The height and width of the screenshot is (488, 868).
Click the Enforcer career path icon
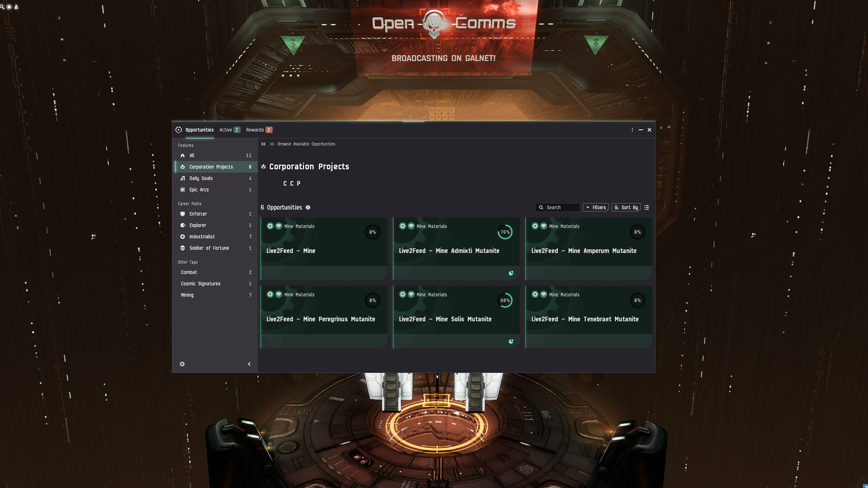(183, 214)
